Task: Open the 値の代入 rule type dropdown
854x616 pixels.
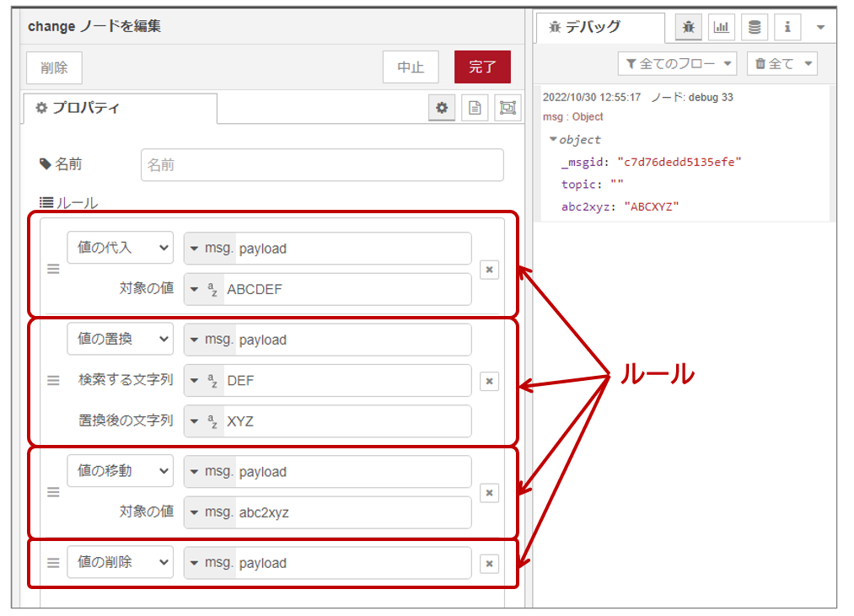Action: pyautogui.click(x=120, y=248)
